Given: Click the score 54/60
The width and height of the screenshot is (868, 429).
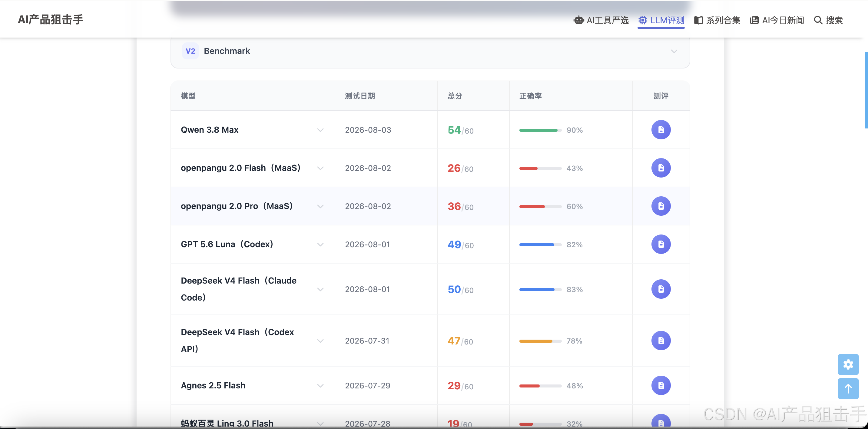Looking at the screenshot, I should pos(461,130).
